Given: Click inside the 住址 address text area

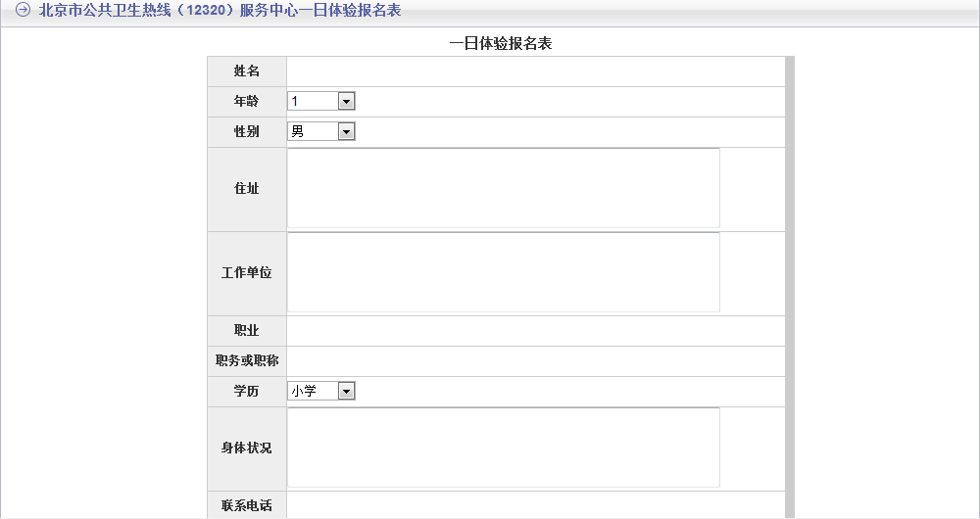Looking at the screenshot, I should pyautogui.click(x=504, y=188).
